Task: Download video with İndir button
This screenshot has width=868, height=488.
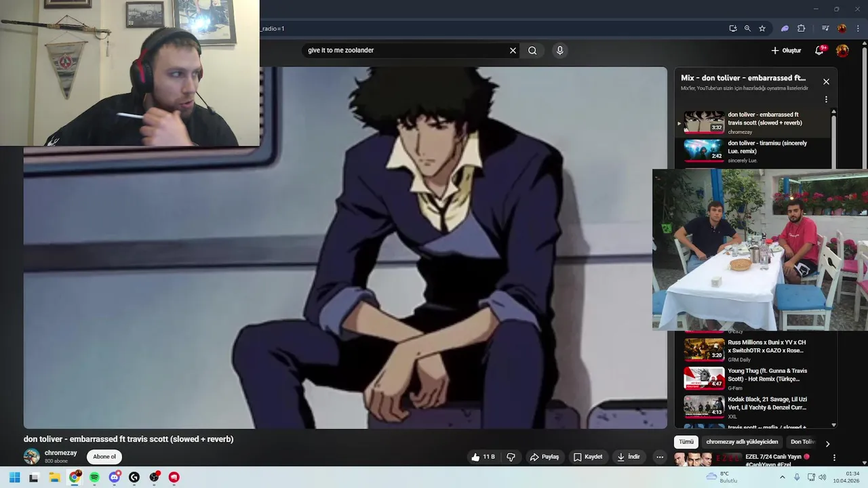Action: pos(629,457)
